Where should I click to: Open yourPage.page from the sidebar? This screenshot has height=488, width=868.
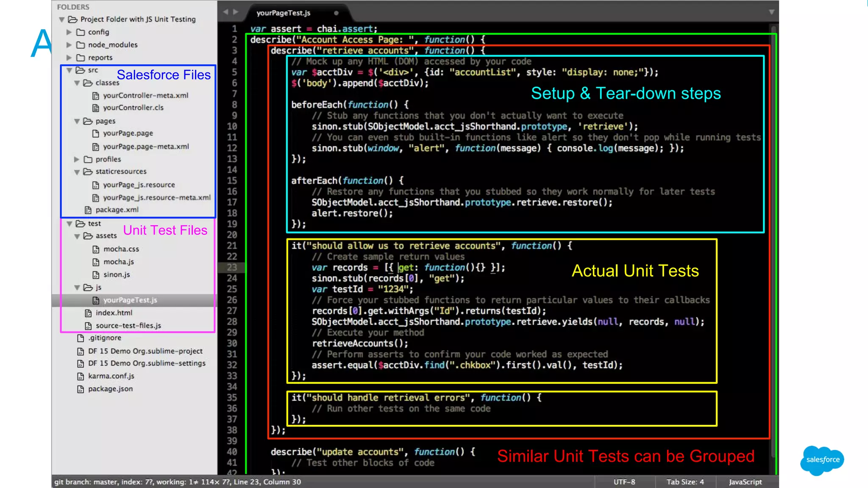[x=128, y=133]
